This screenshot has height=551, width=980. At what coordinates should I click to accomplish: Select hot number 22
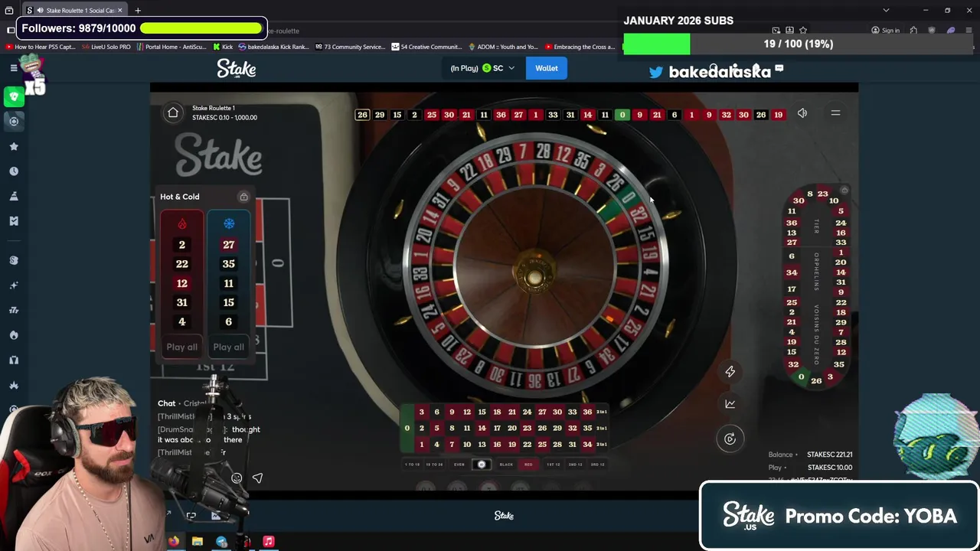[182, 264]
